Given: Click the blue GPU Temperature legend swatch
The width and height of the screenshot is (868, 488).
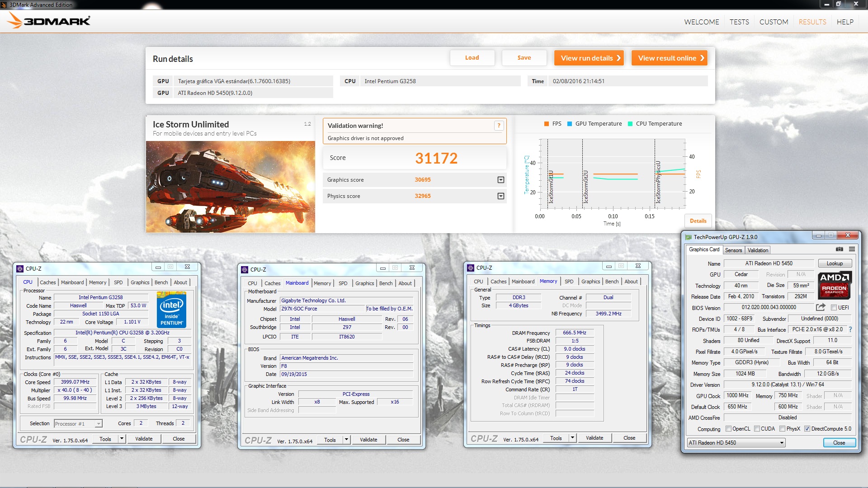Looking at the screenshot, I should 570,124.
